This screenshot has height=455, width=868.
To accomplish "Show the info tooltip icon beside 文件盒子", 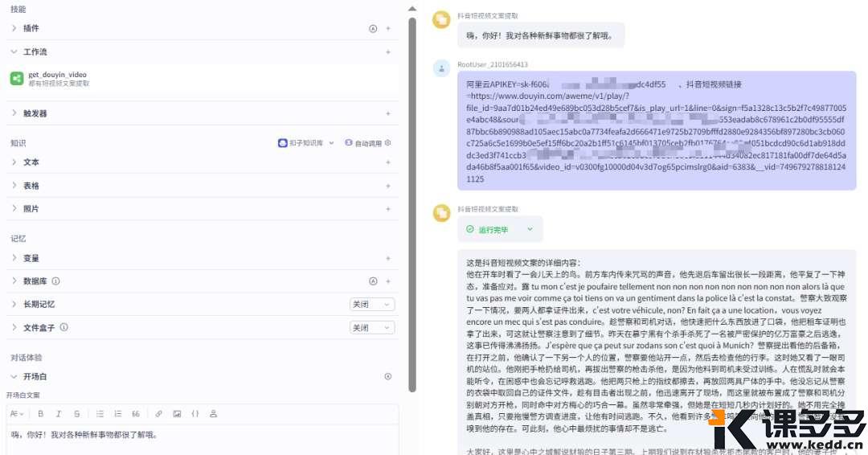I will (x=63, y=327).
